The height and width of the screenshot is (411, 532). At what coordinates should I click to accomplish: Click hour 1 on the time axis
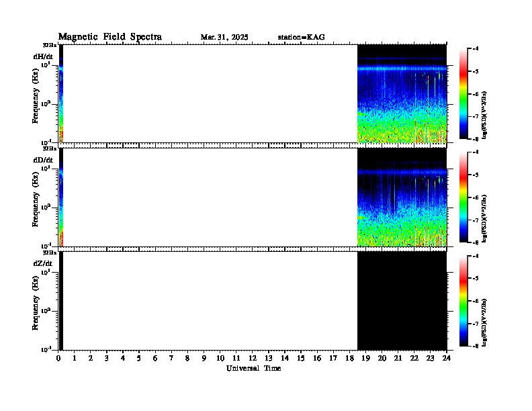[x=75, y=359]
